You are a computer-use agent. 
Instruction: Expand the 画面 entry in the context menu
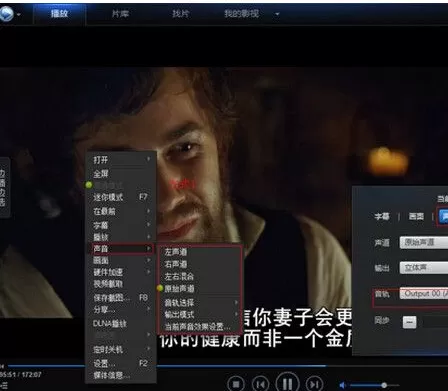click(121, 260)
